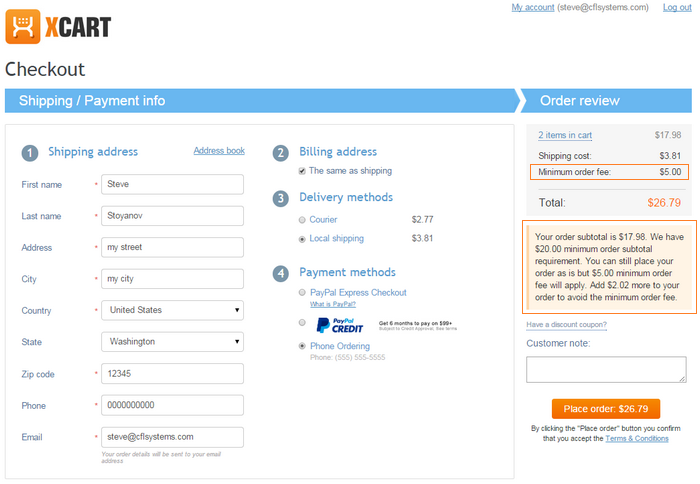Open the State dropdown showing Washington
Image resolution: width=700 pixels, height=484 pixels.
(172, 342)
